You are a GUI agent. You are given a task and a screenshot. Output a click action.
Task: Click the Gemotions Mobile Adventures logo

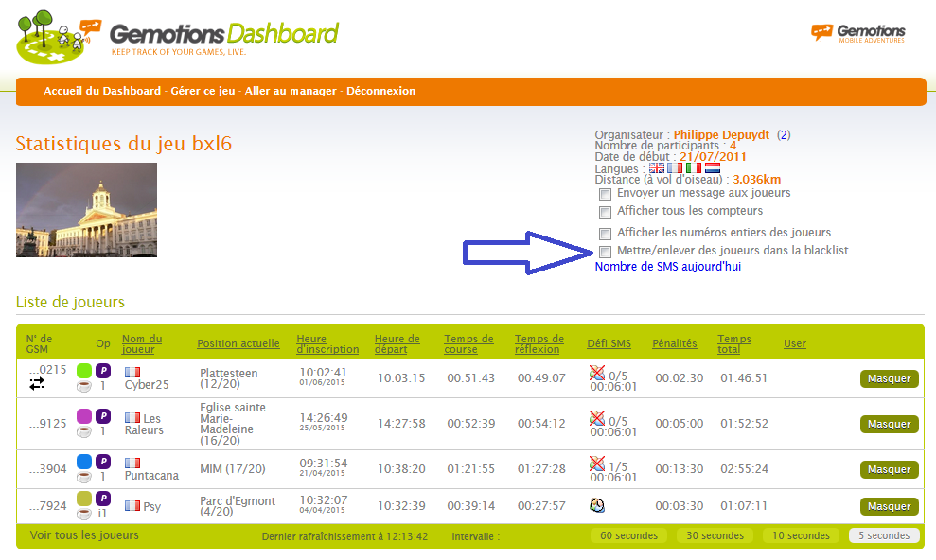(857, 33)
